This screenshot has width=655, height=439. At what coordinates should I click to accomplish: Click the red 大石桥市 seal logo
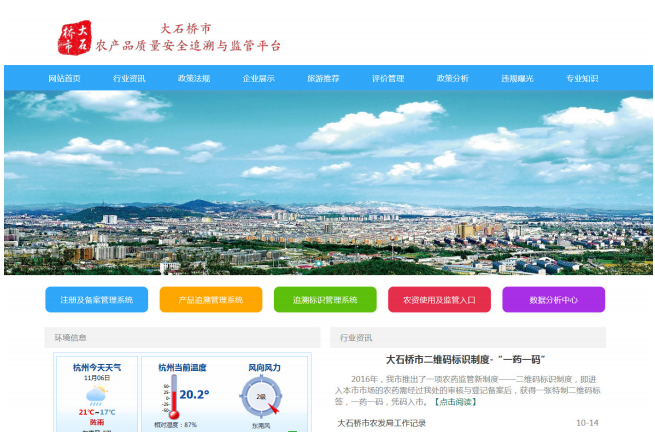[78, 36]
